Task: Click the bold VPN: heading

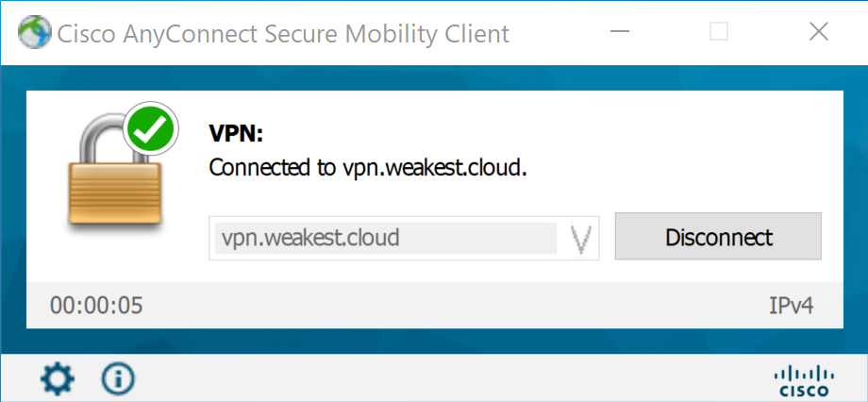Action: [x=236, y=133]
